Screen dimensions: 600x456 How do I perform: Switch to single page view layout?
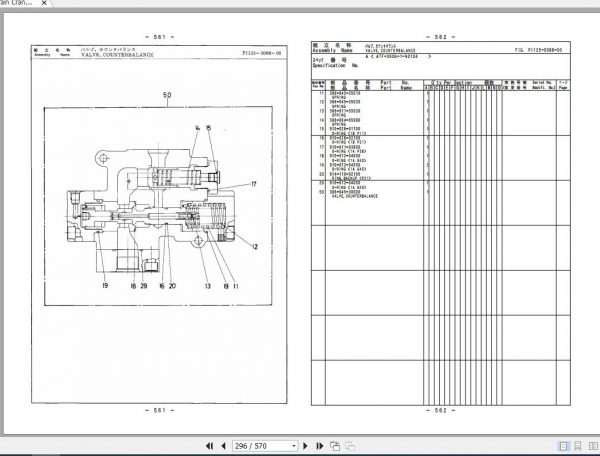coord(564,446)
